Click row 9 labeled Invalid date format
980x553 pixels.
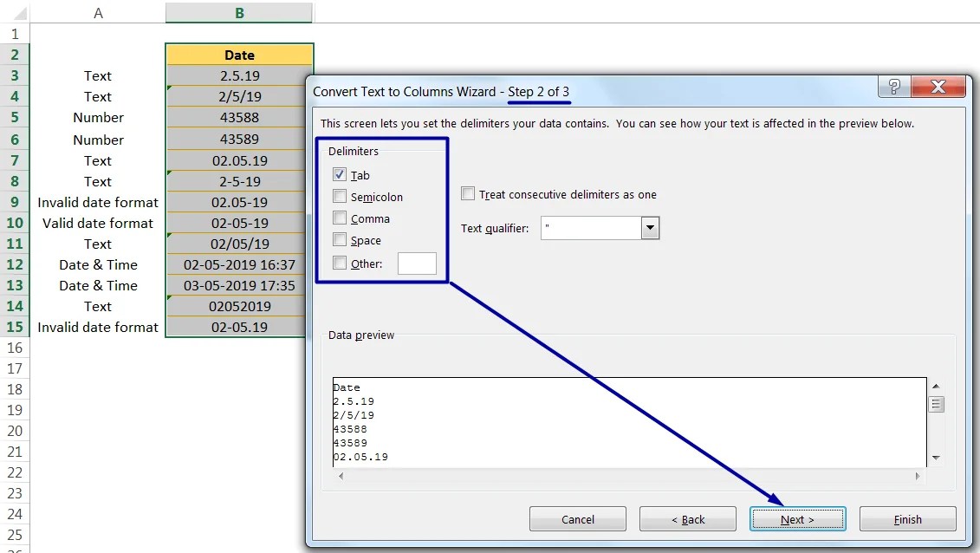[x=97, y=202]
